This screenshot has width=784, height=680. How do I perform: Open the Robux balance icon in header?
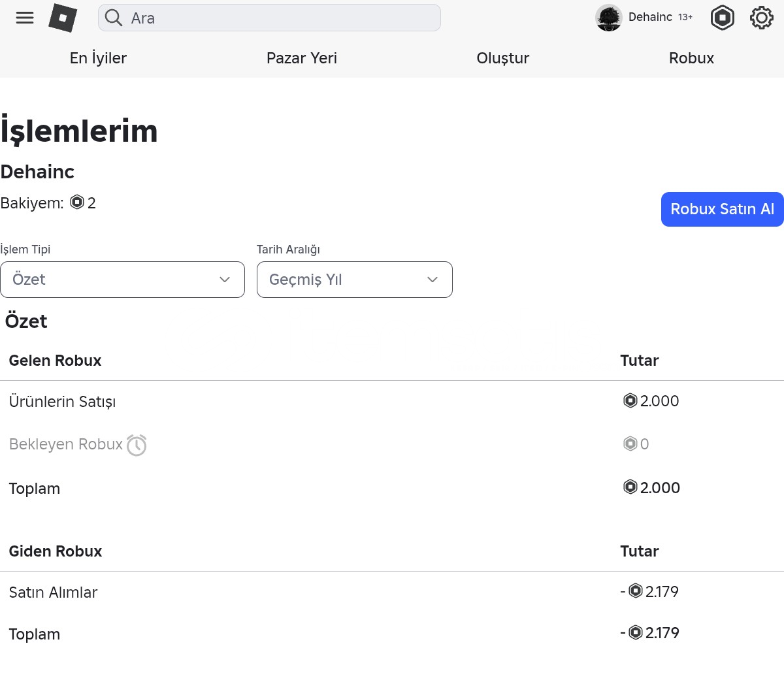pyautogui.click(x=722, y=18)
